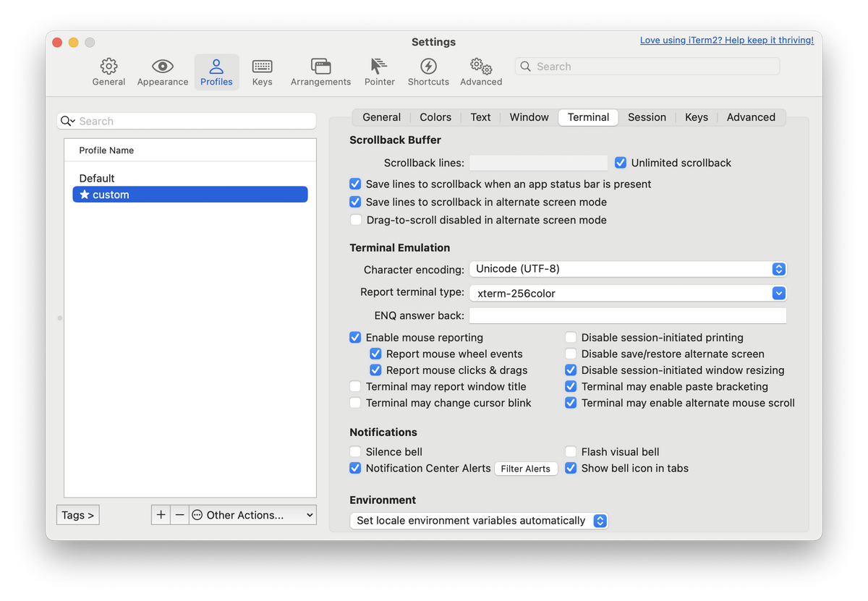868x601 pixels.
Task: Switch to the Window tab
Action: [x=529, y=117]
